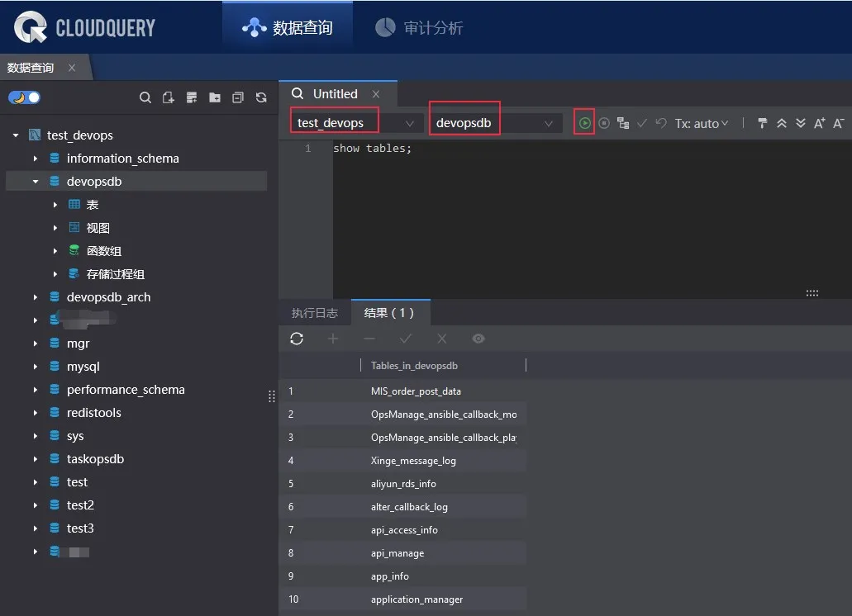Refresh the database tree in sidebar
Viewport: 852px width, 616px height.
pos(261,97)
